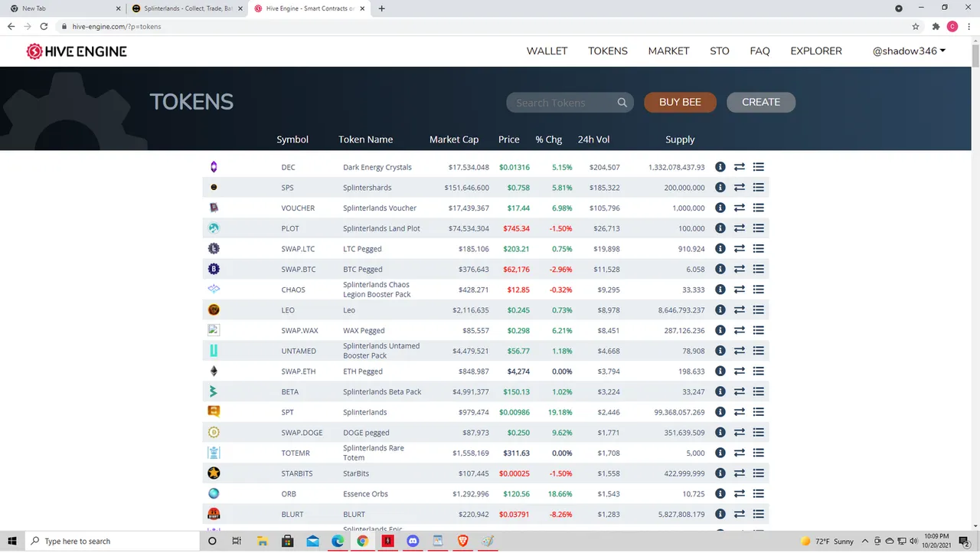This screenshot has height=553, width=980.
Task: Show info for STARBITS token
Action: 720,473
